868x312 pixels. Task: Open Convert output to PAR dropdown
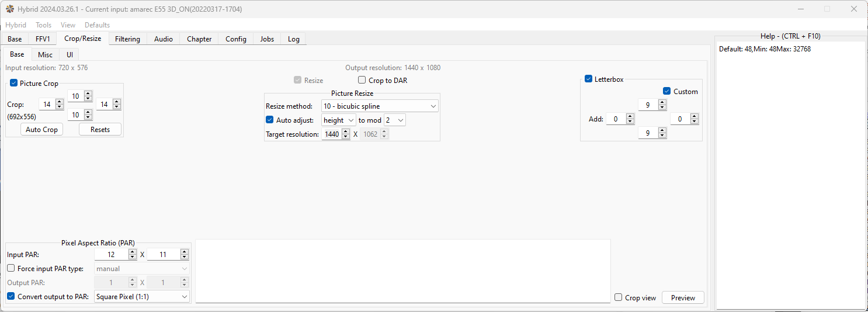pyautogui.click(x=142, y=297)
